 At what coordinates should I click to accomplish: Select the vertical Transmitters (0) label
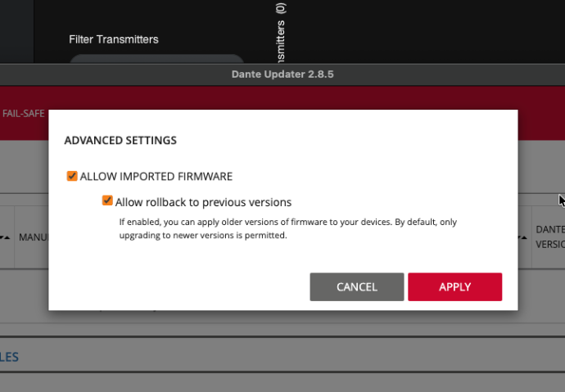[281, 33]
